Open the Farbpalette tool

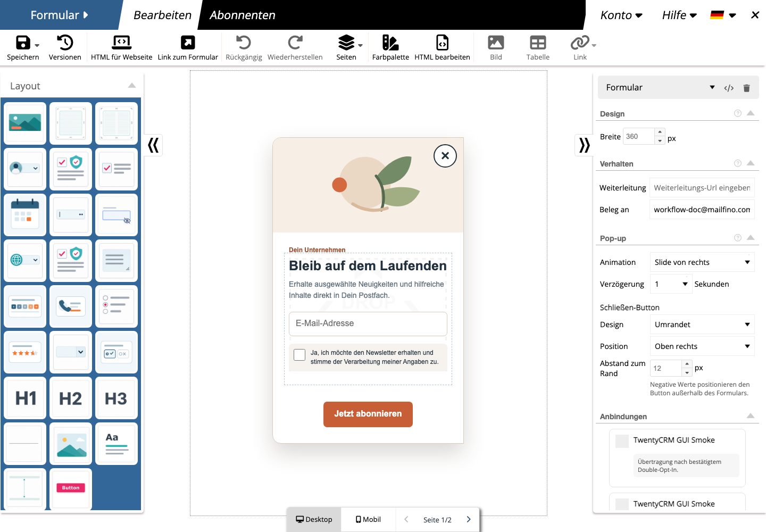(x=390, y=47)
